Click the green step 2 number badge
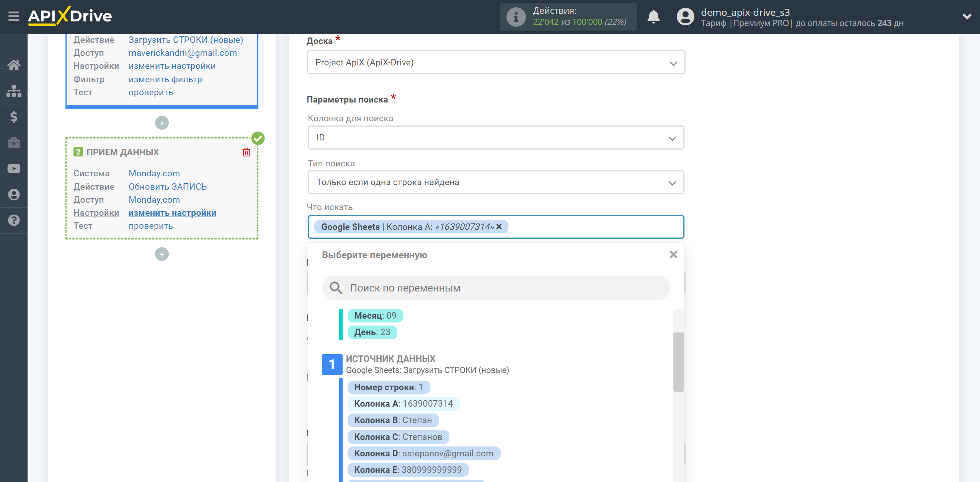This screenshot has height=482, width=980. [x=78, y=152]
